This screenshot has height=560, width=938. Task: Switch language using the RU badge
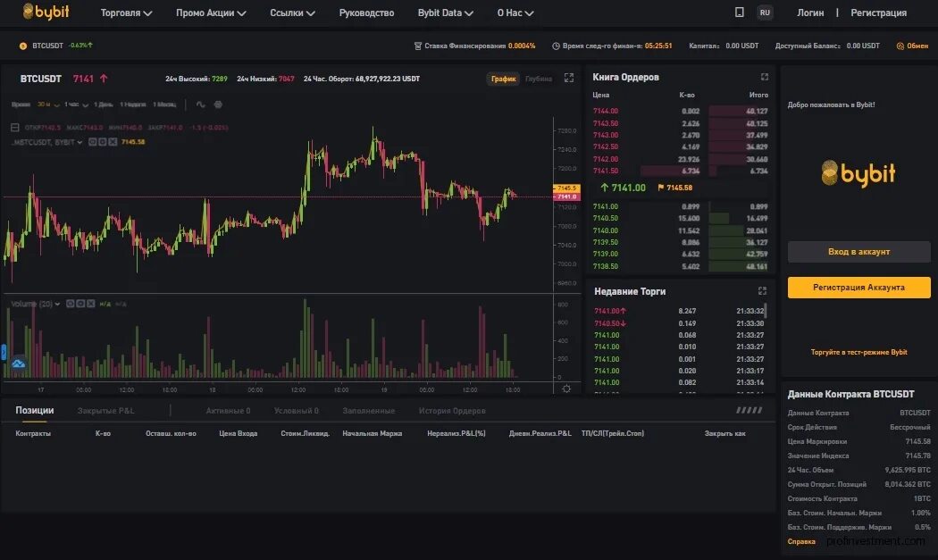[765, 13]
